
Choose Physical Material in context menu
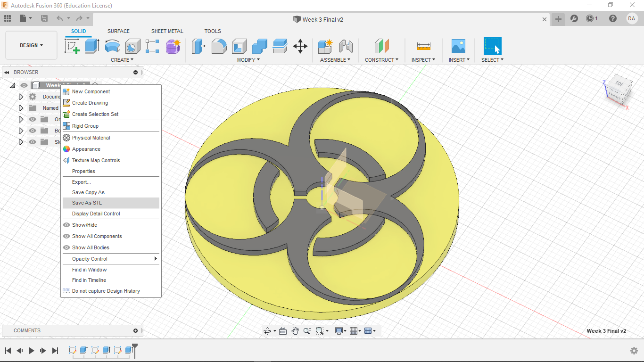(111, 138)
